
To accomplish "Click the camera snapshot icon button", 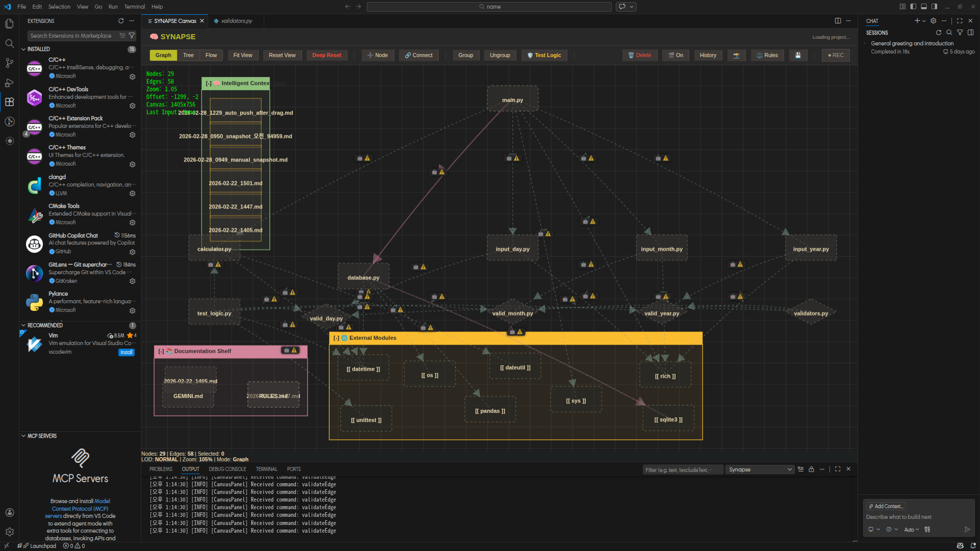I will coord(736,55).
